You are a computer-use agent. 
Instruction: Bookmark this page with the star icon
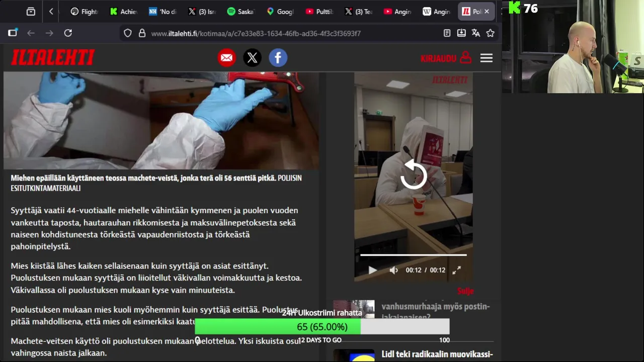[x=491, y=33]
